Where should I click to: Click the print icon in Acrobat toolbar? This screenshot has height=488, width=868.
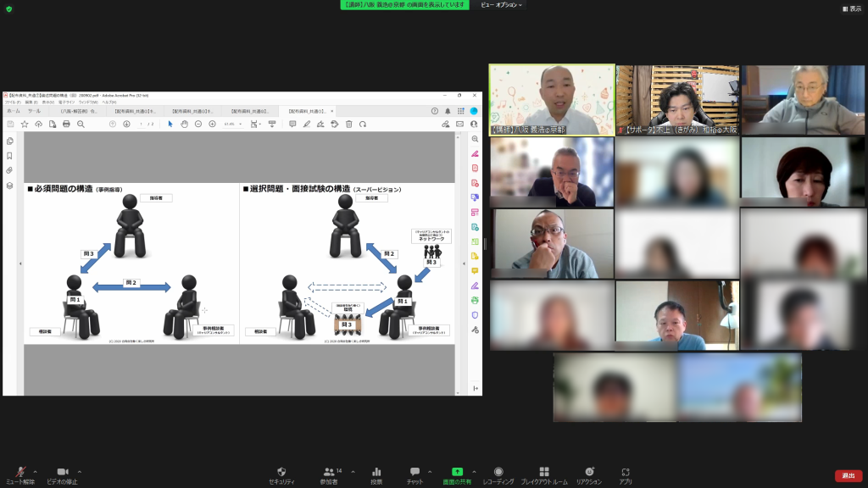point(66,124)
